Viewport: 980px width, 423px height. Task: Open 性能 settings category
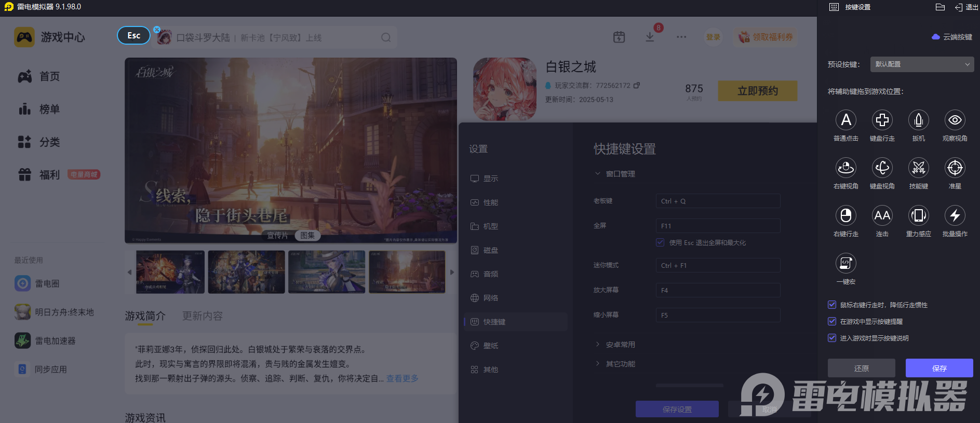(x=515, y=202)
